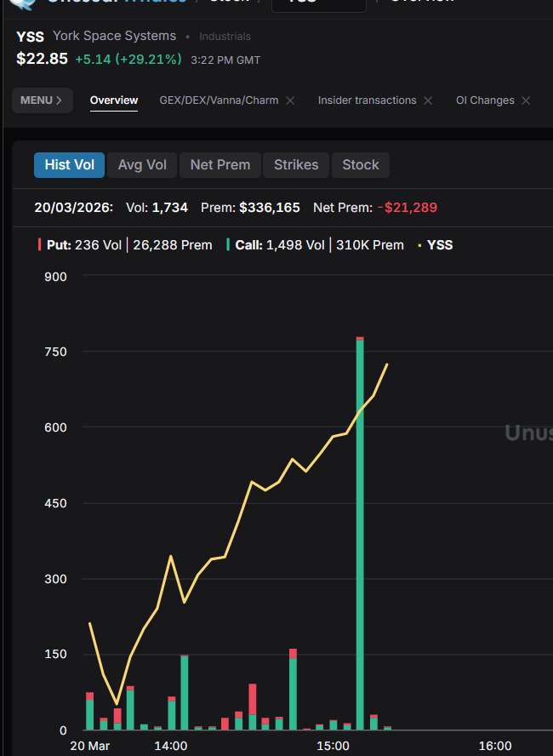Open the MENU expander button

(43, 100)
